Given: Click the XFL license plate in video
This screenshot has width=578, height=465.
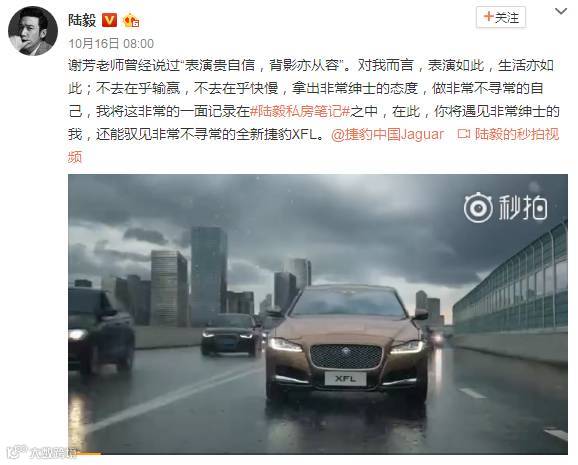Looking at the screenshot, I should [x=345, y=379].
